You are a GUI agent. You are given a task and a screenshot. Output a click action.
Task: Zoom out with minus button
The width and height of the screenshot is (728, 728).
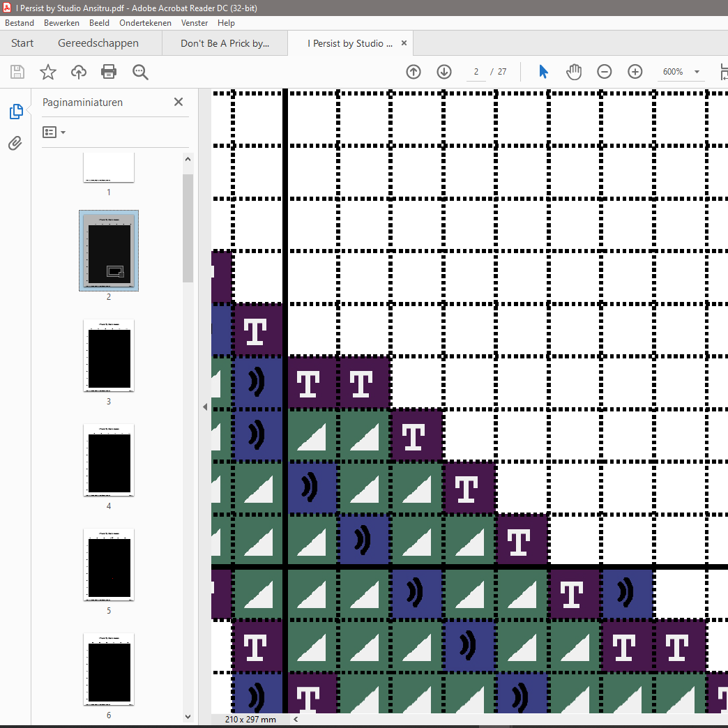click(x=605, y=72)
